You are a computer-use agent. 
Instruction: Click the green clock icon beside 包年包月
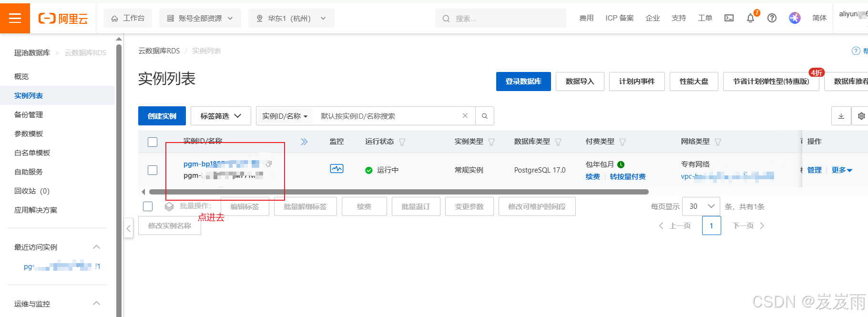click(621, 164)
